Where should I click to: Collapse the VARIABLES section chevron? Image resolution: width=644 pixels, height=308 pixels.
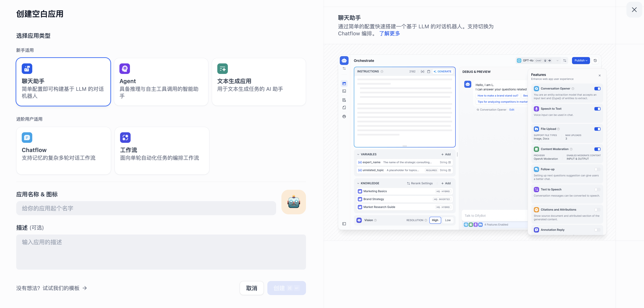tap(358, 154)
